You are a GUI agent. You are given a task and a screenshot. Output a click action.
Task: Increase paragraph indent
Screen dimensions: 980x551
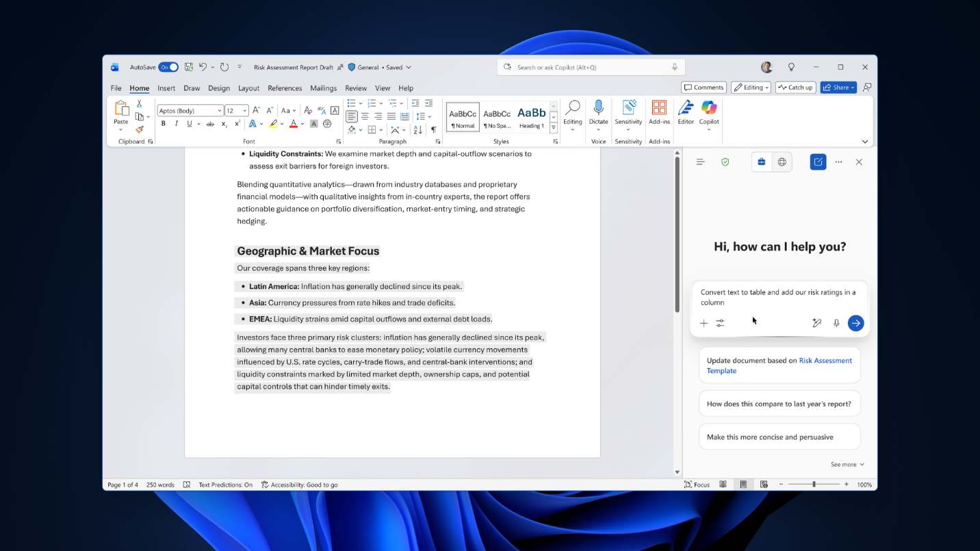point(429,103)
